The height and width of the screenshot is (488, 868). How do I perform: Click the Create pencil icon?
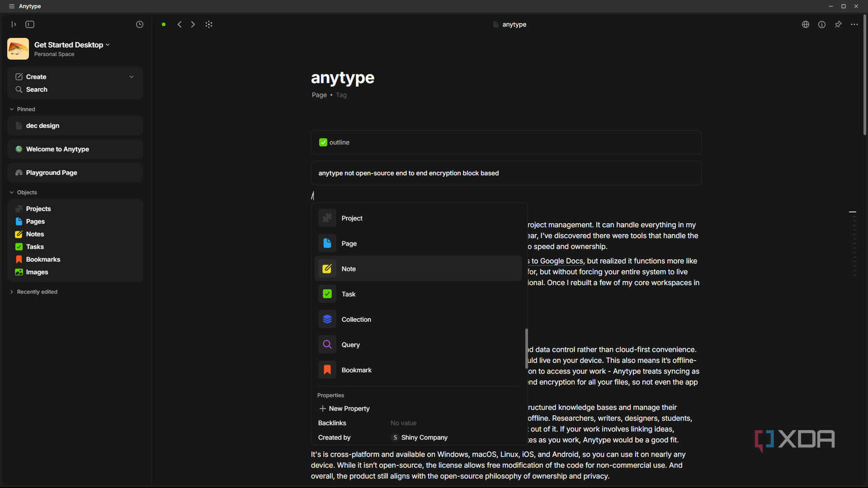coord(19,77)
